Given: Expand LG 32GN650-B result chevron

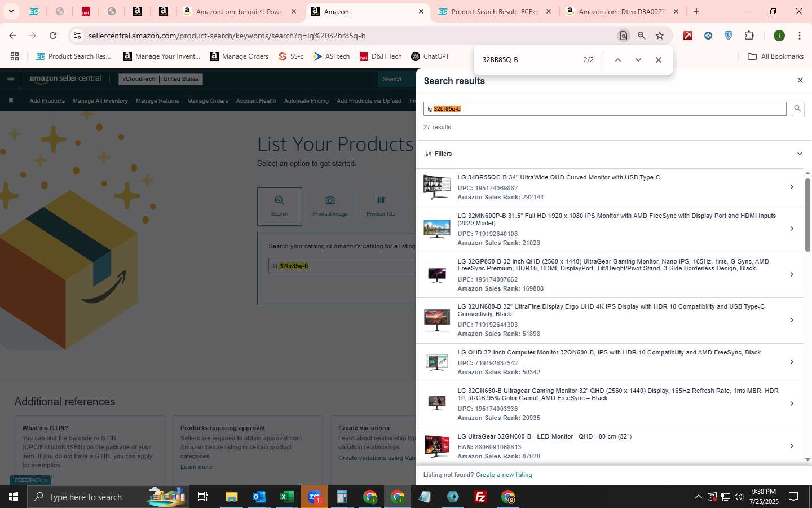Looking at the screenshot, I should point(791,404).
